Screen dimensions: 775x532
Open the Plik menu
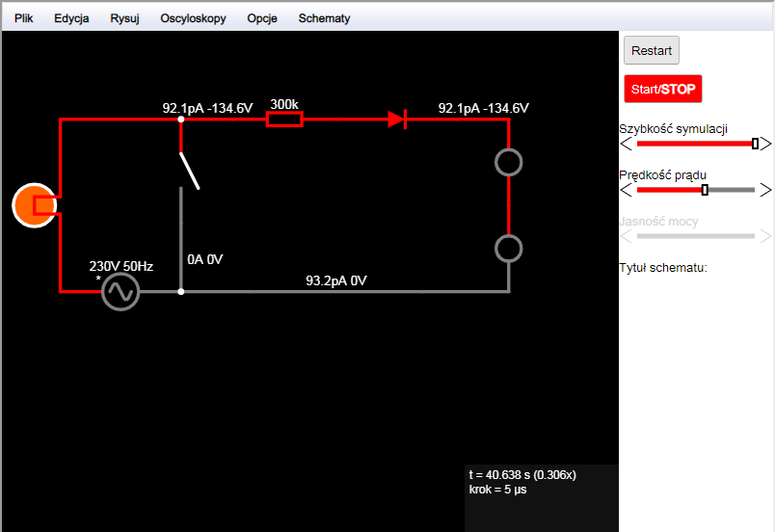[23, 18]
